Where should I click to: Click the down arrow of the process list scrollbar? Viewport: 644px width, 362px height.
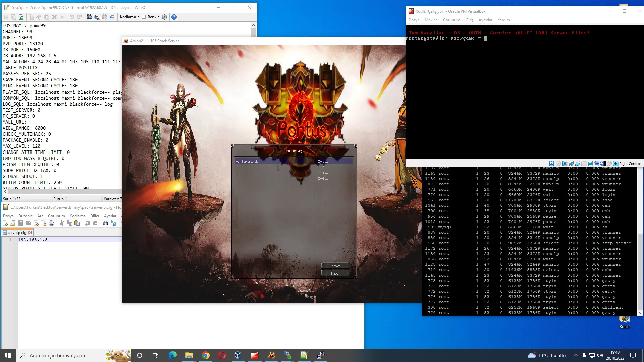640,313
